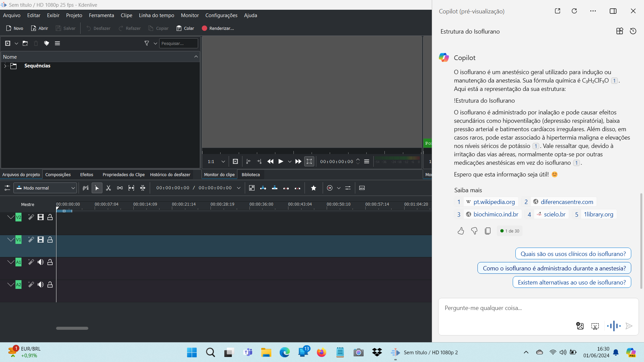Hide the V1 video track
The image size is (644, 362).
pyautogui.click(x=41, y=240)
